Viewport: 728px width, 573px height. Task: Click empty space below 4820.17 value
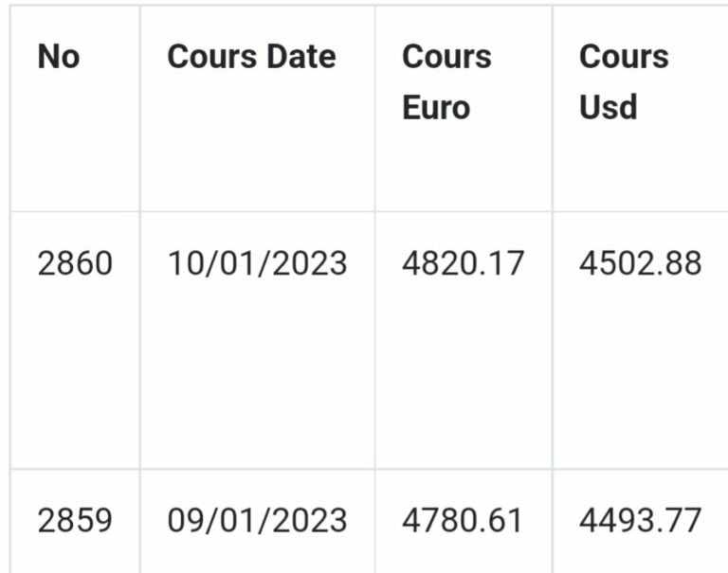point(463,371)
